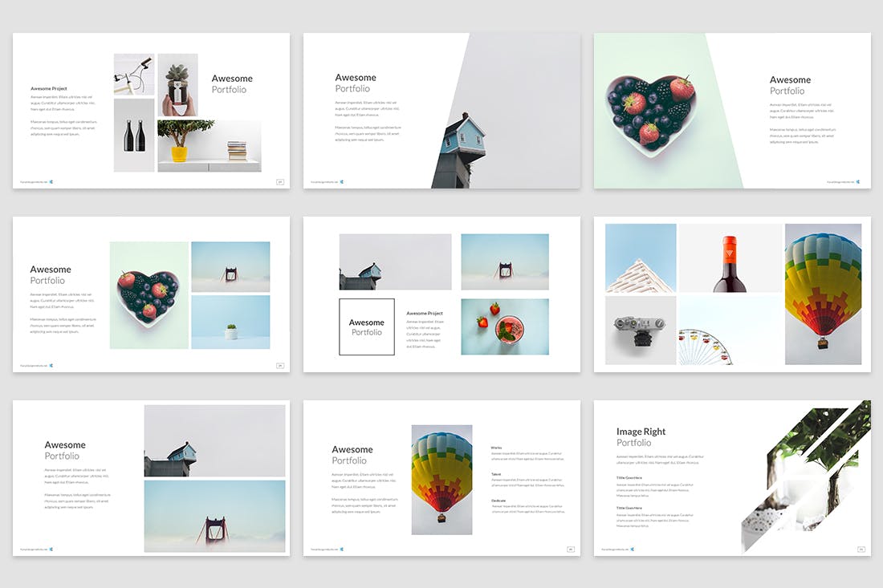The image size is (883, 588).
Task: Click the Awesome Project heading in first slide
Action: coord(49,88)
